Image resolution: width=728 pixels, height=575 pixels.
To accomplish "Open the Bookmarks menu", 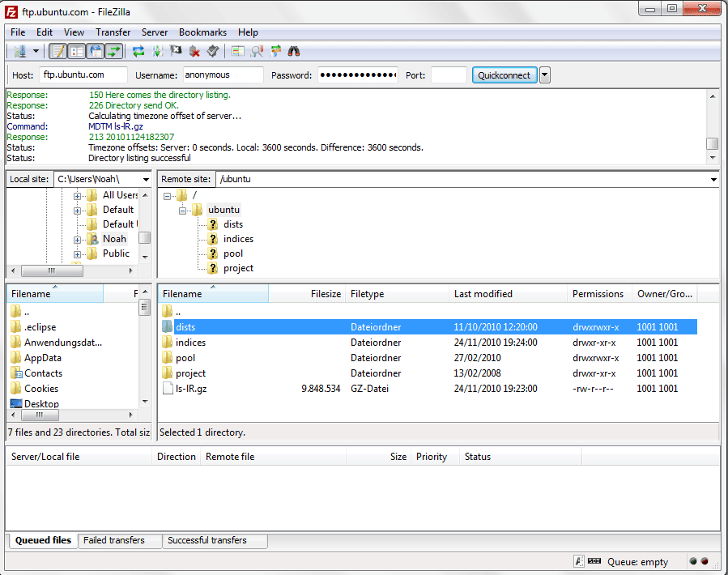I will click(x=203, y=32).
